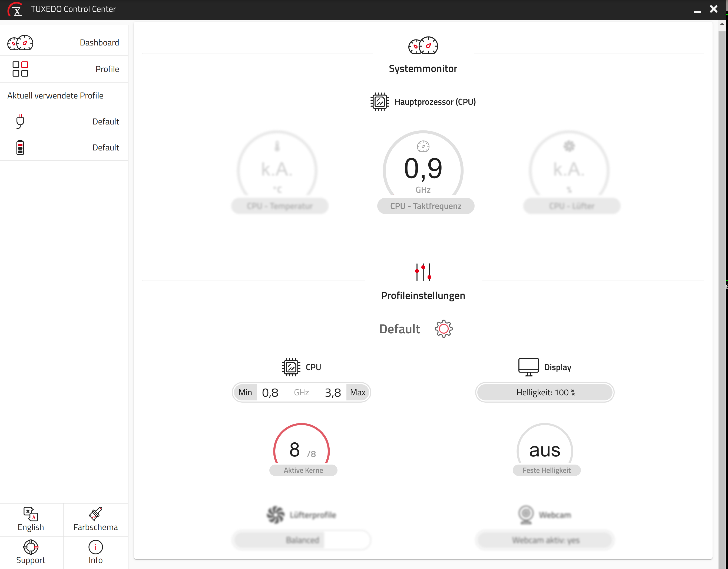
Task: Open the Info page
Action: tap(95, 552)
